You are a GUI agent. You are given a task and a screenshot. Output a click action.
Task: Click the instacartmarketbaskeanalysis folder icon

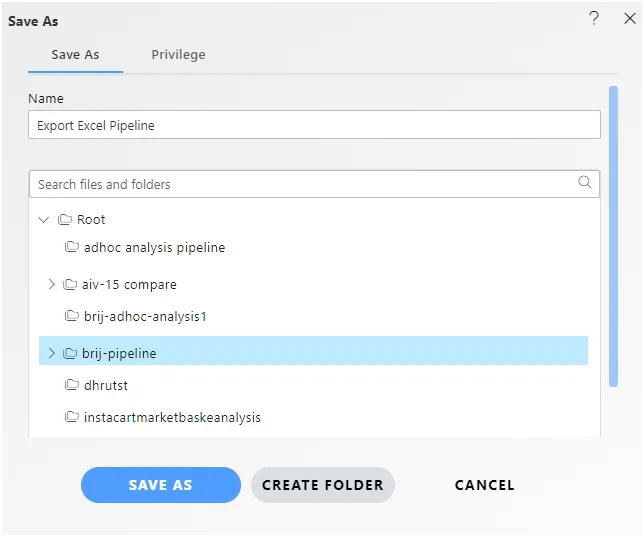71,417
